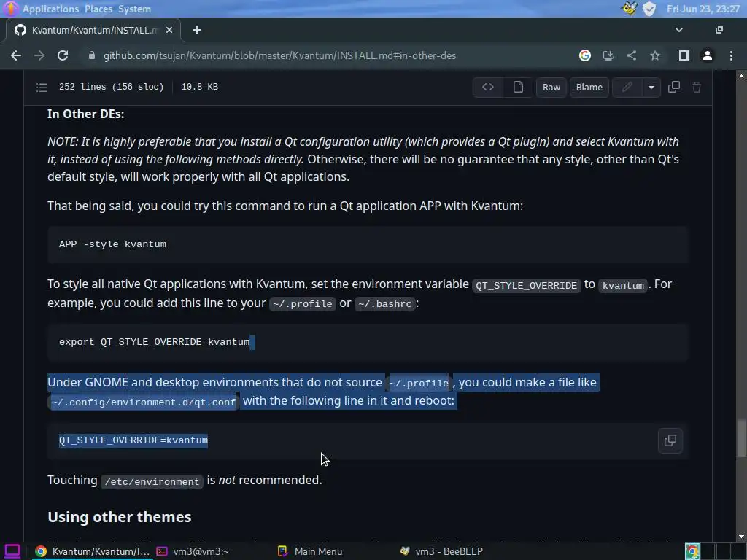
Task: Click the install/download page icon in address bar
Action: (x=608, y=55)
